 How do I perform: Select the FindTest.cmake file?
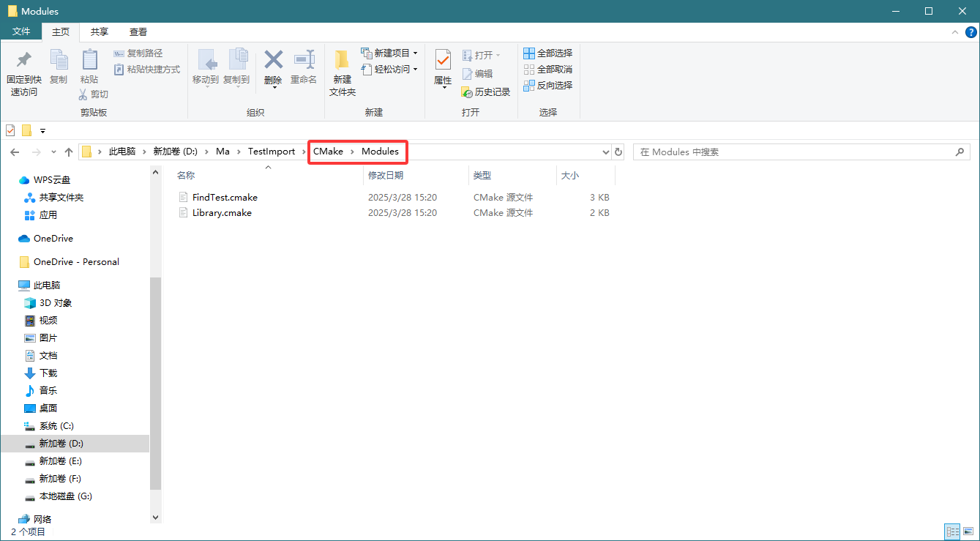[x=225, y=198]
